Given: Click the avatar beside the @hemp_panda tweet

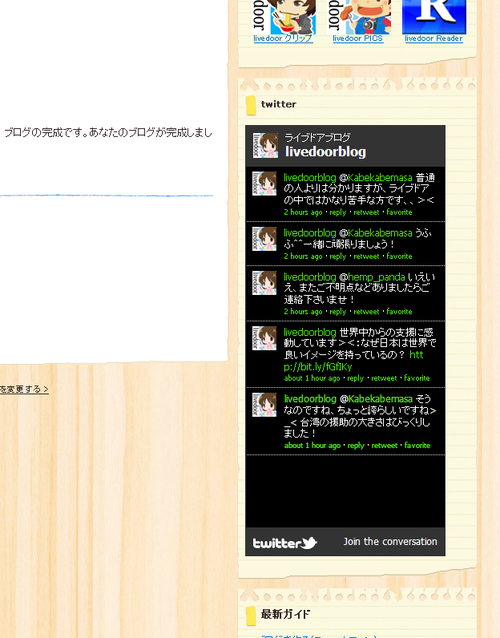Looking at the screenshot, I should [264, 283].
